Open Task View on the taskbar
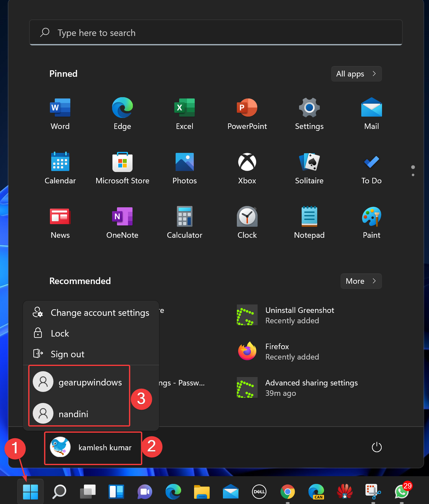This screenshot has width=429, height=504. point(88,492)
